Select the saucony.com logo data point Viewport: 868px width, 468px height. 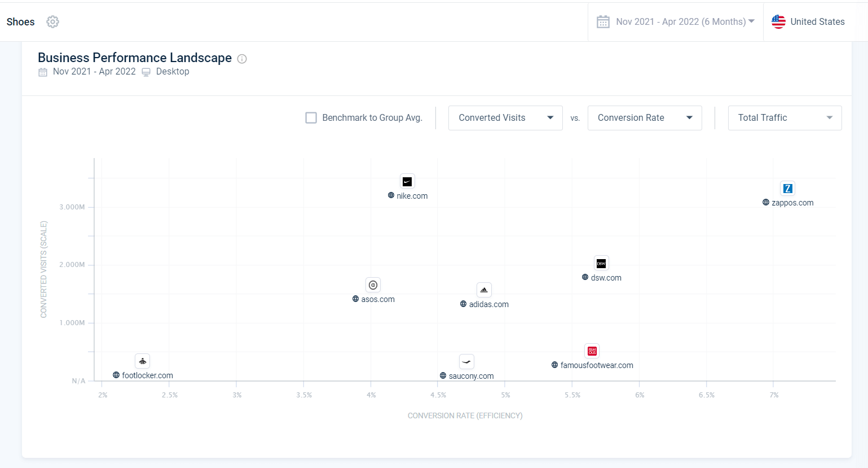click(466, 362)
